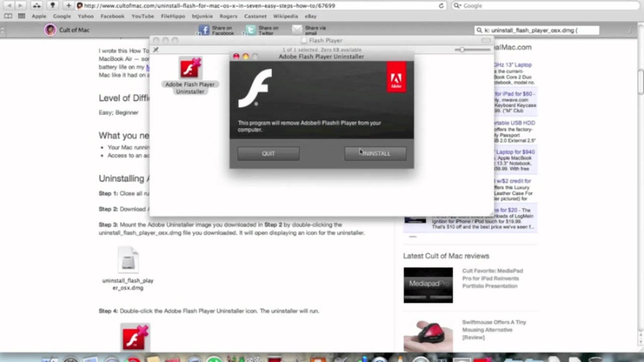
Task: Go back with Safari's back arrow
Action: pos(9,6)
